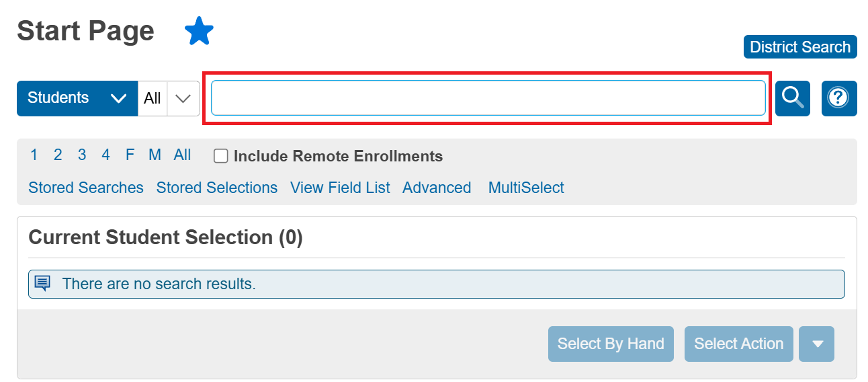Expand the Select Action arrow menu

pos(816,344)
